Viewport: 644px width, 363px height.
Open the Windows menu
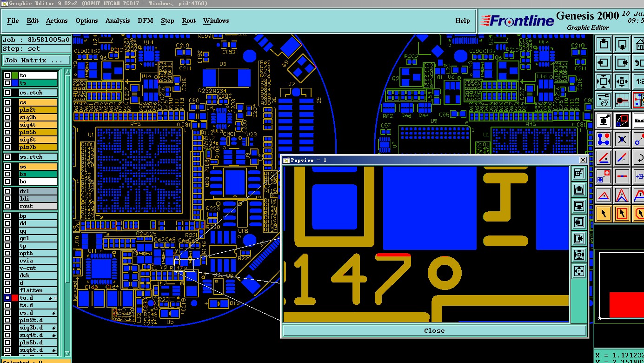point(216,20)
